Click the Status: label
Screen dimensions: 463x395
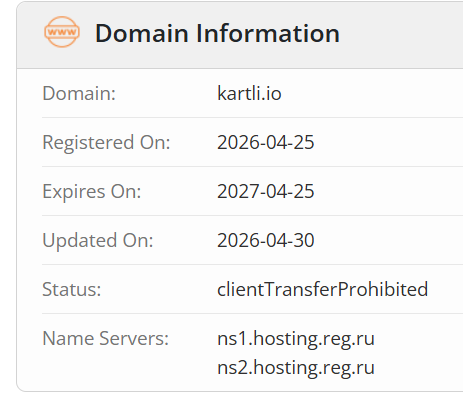click(72, 289)
